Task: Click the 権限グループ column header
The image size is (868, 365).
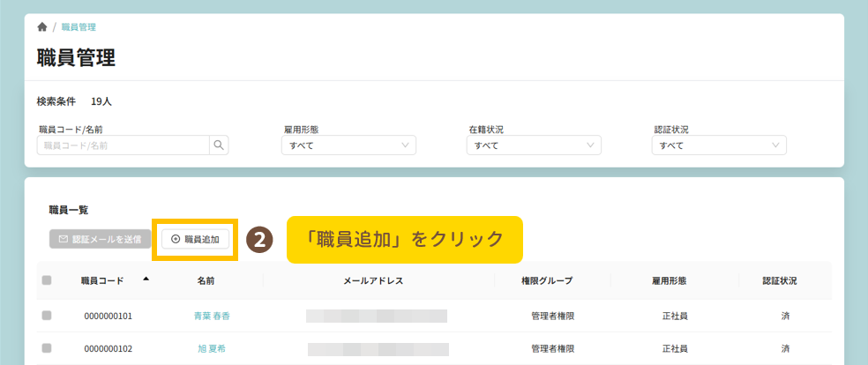Action: point(547,281)
